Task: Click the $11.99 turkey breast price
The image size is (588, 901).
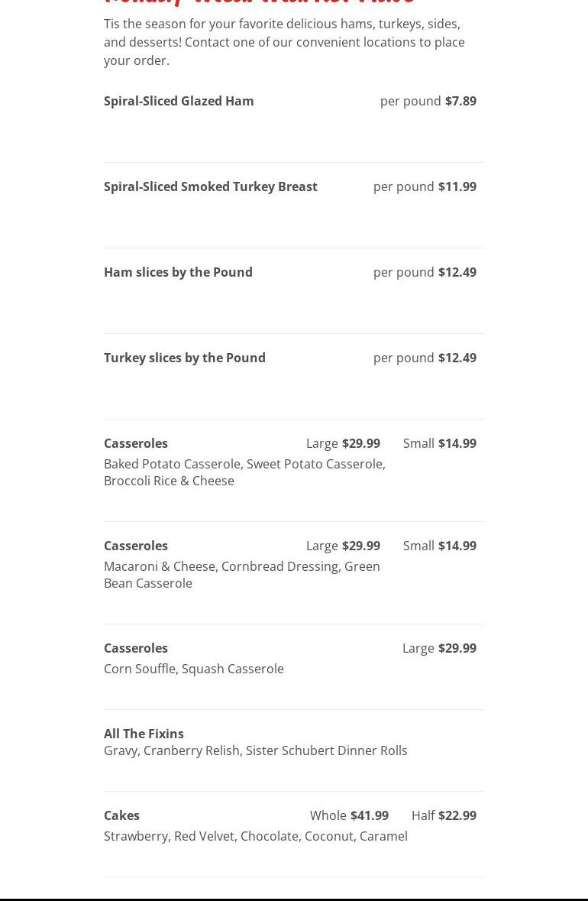Action: tap(457, 186)
